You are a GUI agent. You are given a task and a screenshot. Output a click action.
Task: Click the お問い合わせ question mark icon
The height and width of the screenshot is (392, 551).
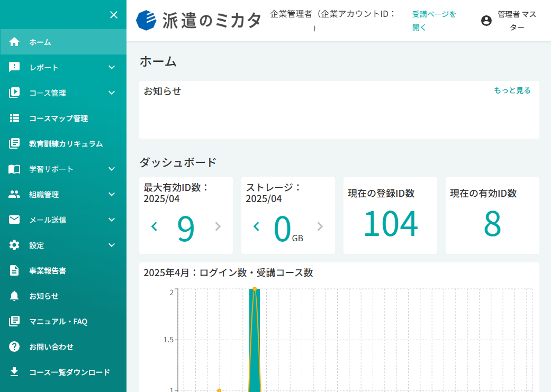click(14, 347)
